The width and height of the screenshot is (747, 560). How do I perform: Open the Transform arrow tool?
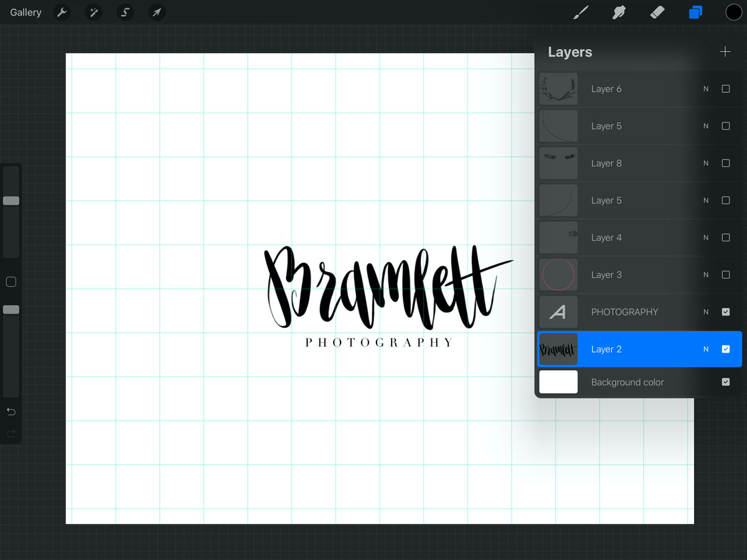[157, 12]
